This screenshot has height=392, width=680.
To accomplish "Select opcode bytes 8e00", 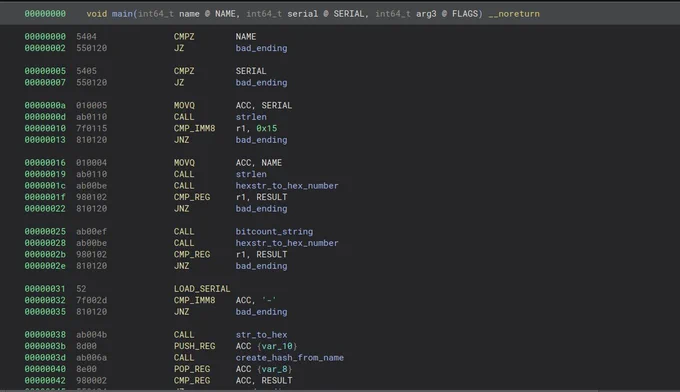I will 86,369.
